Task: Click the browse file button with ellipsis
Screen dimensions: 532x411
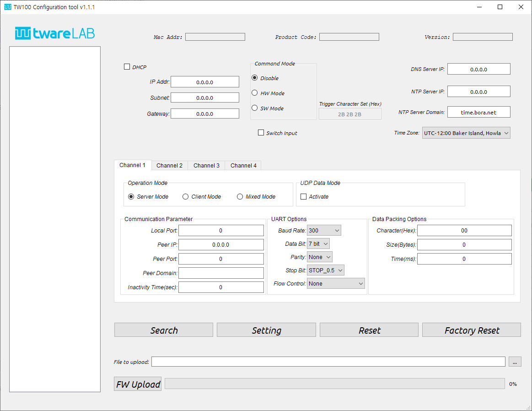Action: 515,362
